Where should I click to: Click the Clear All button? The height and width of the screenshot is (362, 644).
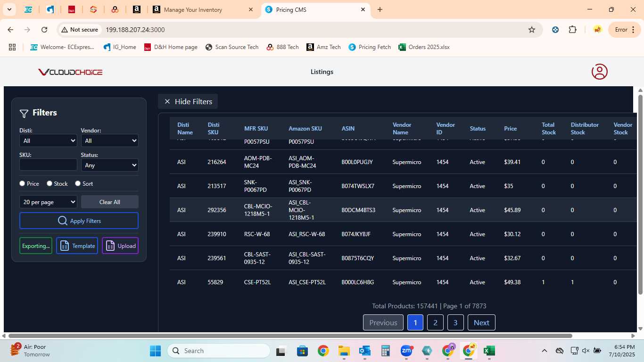click(109, 202)
